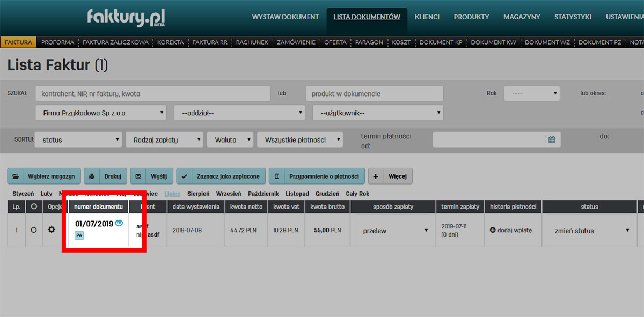
Task: Click the PA badge under document number
Action: pos(79,235)
